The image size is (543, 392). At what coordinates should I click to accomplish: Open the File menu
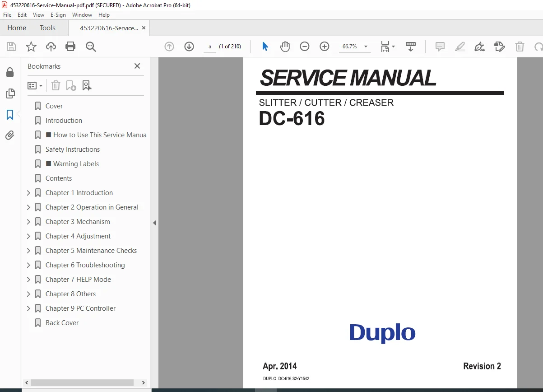pos(7,15)
